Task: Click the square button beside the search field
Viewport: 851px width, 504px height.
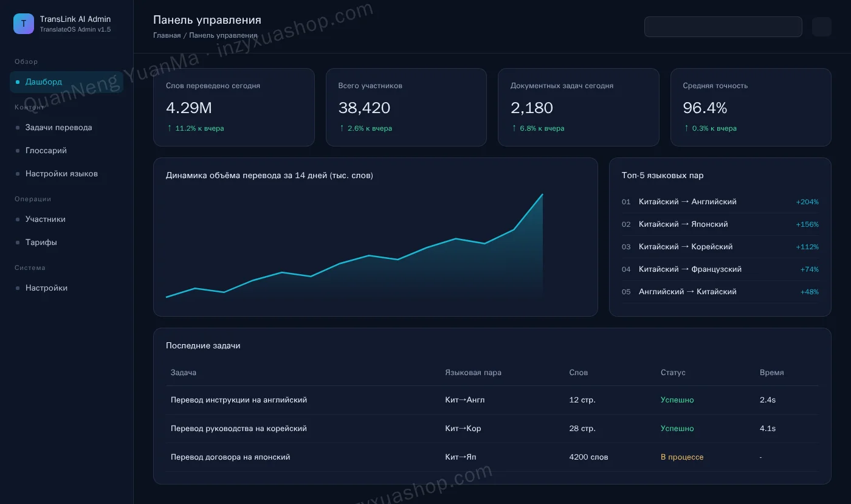Action: [x=822, y=27]
